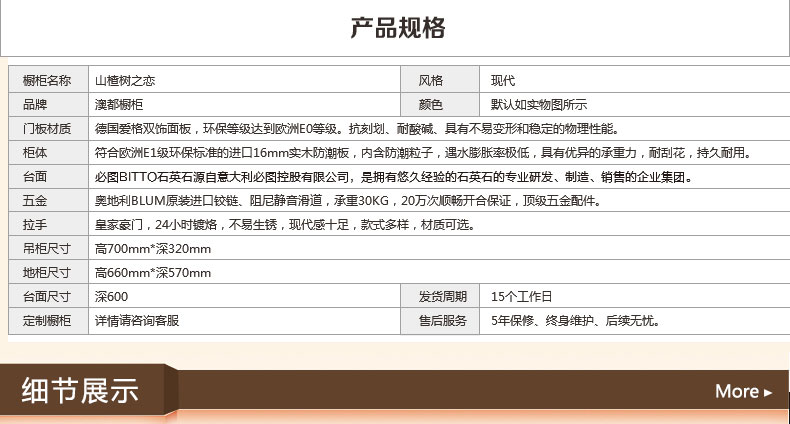Click the 风格 label cell
Viewport: 790px width, 424px height.
point(440,80)
